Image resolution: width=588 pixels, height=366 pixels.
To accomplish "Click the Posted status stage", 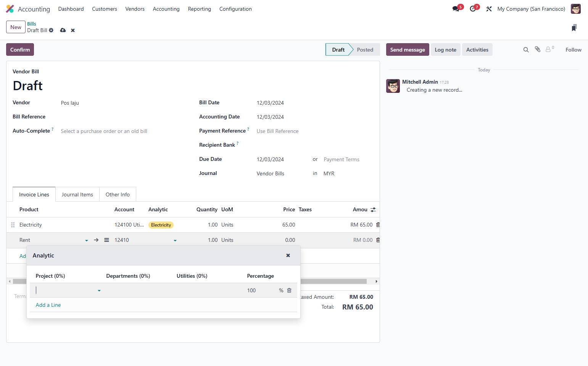I will 365,50.
